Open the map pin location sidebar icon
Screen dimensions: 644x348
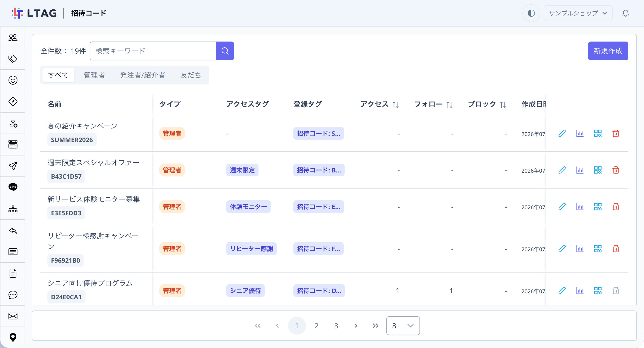[13, 337]
